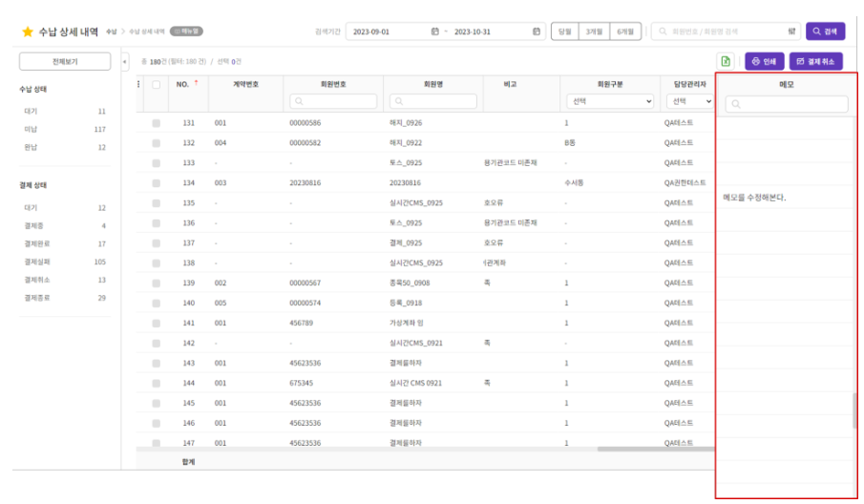Filter 수납 상태 by 미납 (117)
The height and width of the screenshot is (504, 864).
(65, 130)
